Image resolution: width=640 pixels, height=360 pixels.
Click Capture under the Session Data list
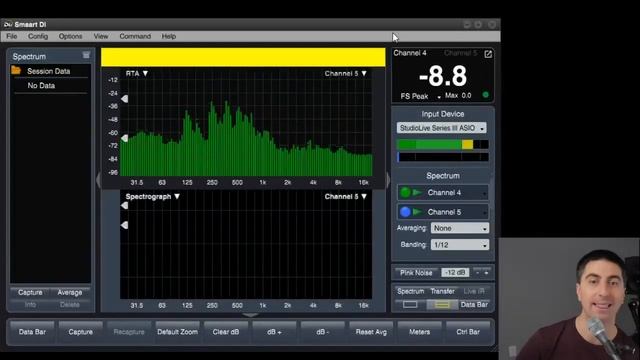click(30, 292)
